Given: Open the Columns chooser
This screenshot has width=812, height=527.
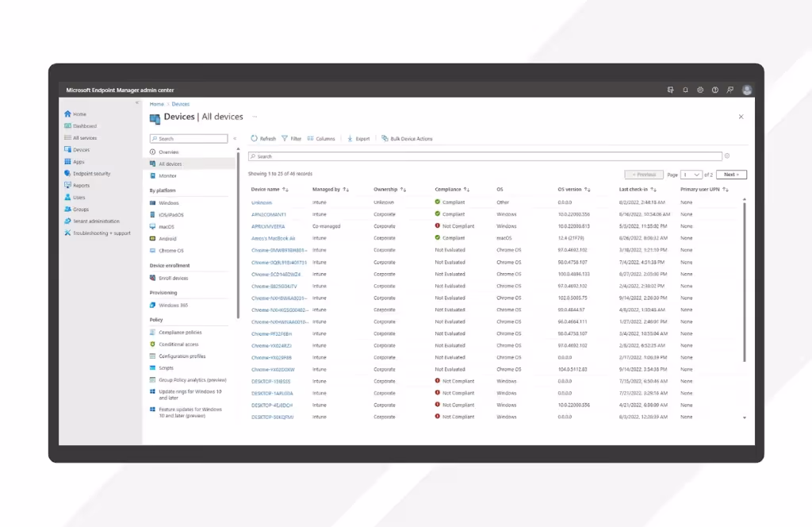Looking at the screenshot, I should click(321, 138).
